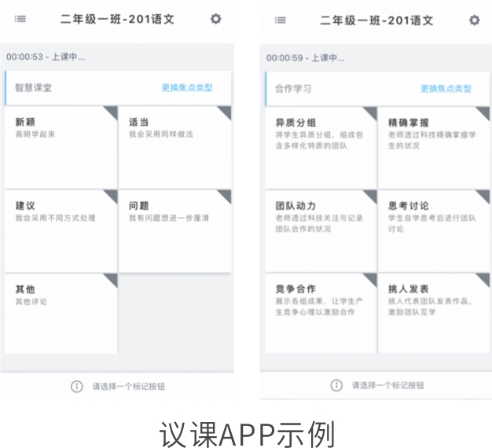The image size is (492, 448).
Task: Choose the 思考讨论 tile
Action: point(433,230)
